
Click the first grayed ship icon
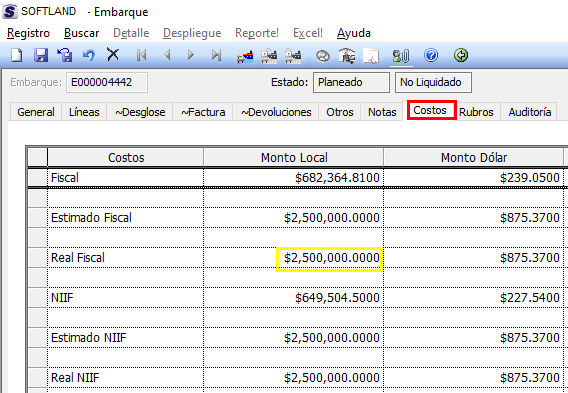(269, 56)
